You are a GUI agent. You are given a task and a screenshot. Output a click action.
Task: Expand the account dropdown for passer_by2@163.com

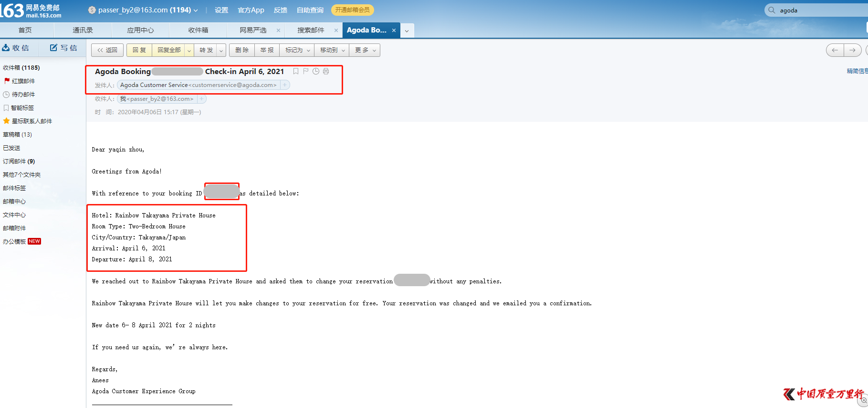[x=196, y=10]
